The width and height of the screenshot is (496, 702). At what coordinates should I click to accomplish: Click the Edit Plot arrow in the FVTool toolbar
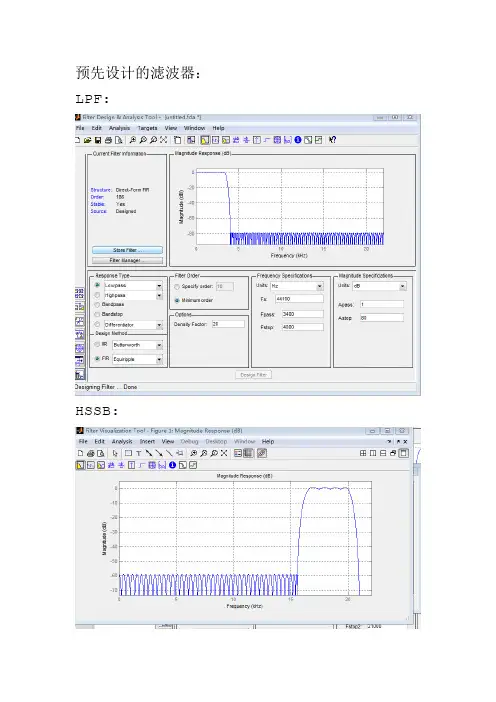tap(115, 453)
